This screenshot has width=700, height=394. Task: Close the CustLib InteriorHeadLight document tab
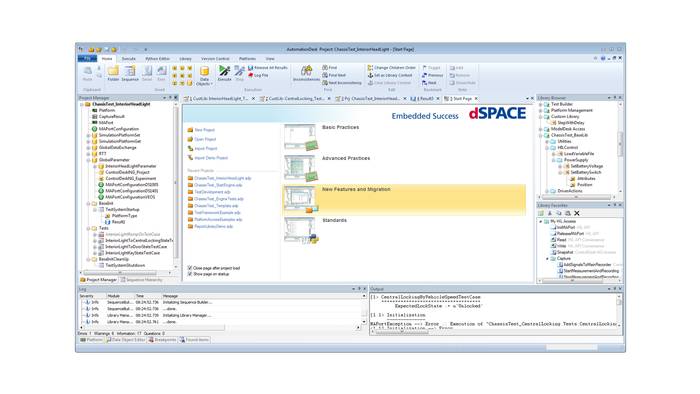click(x=254, y=99)
